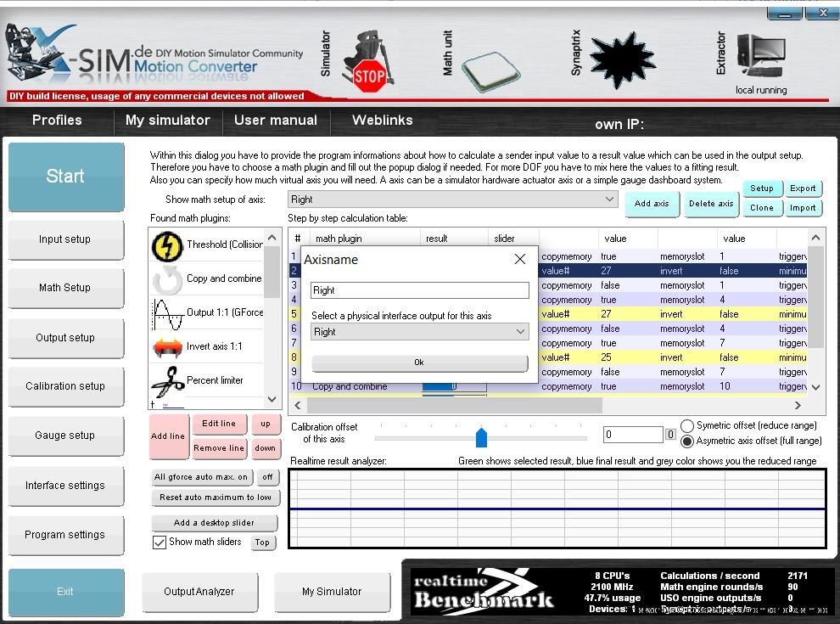Confirm the Axisname dialog with Ok
840x624 pixels.
coord(419,363)
